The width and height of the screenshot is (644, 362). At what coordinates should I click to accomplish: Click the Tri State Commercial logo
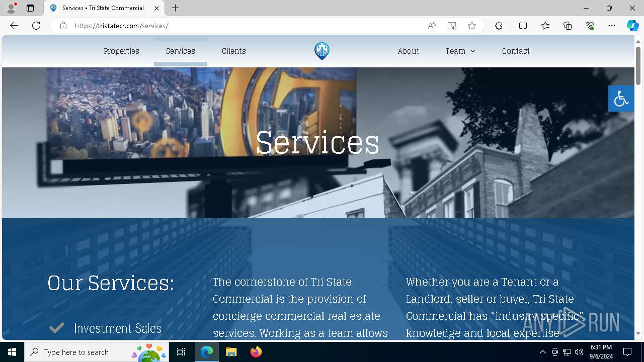pos(322,51)
